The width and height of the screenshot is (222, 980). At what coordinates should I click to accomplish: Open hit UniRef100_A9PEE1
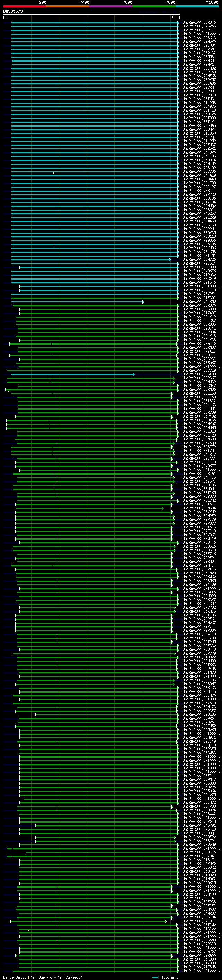tap(199, 30)
